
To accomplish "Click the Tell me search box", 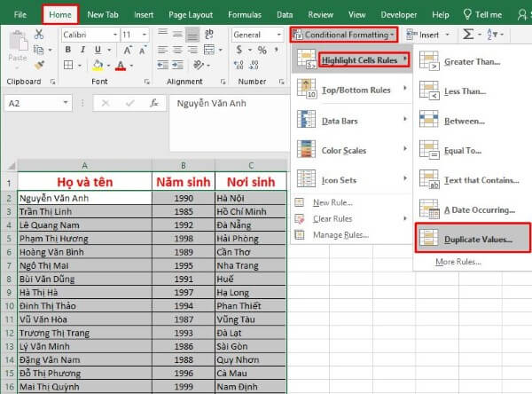I will [483, 15].
